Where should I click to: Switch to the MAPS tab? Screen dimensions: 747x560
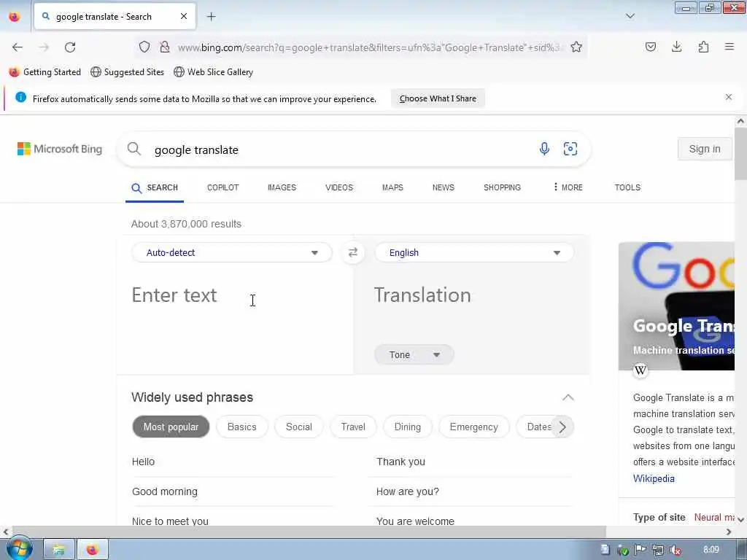pyautogui.click(x=392, y=187)
